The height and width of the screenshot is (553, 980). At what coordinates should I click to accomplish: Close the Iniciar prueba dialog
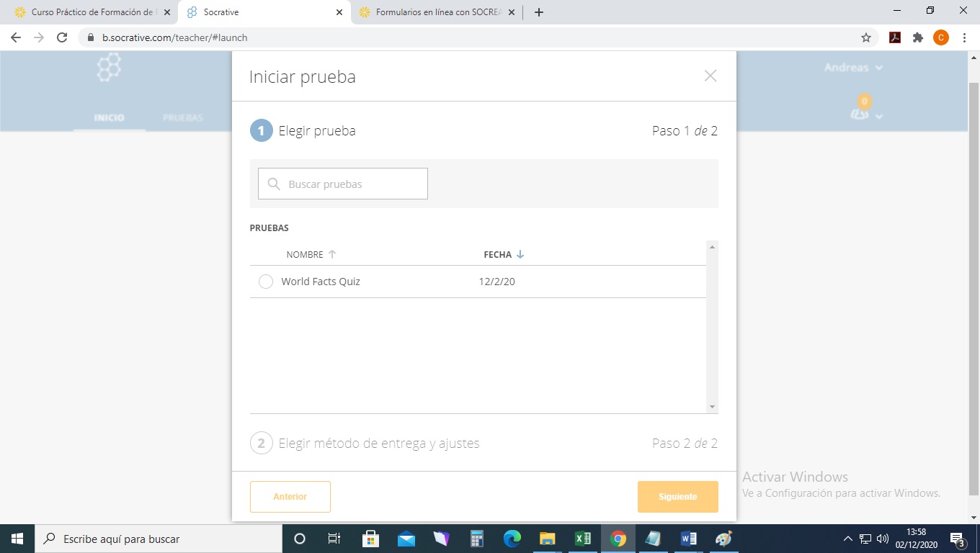(x=710, y=76)
